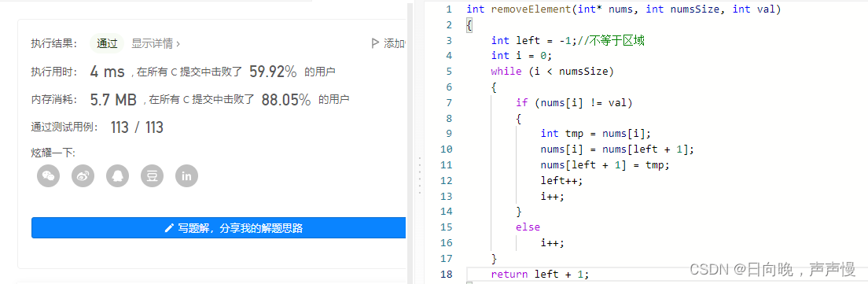Screen dimensions: 868x284
Task: Share result via Douban icon
Action: [x=152, y=176]
